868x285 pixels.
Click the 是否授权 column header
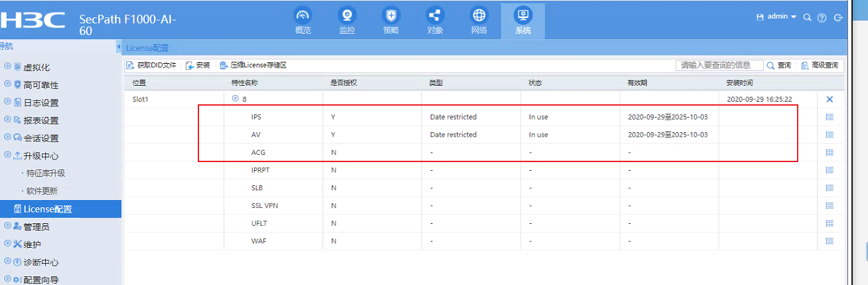click(344, 83)
